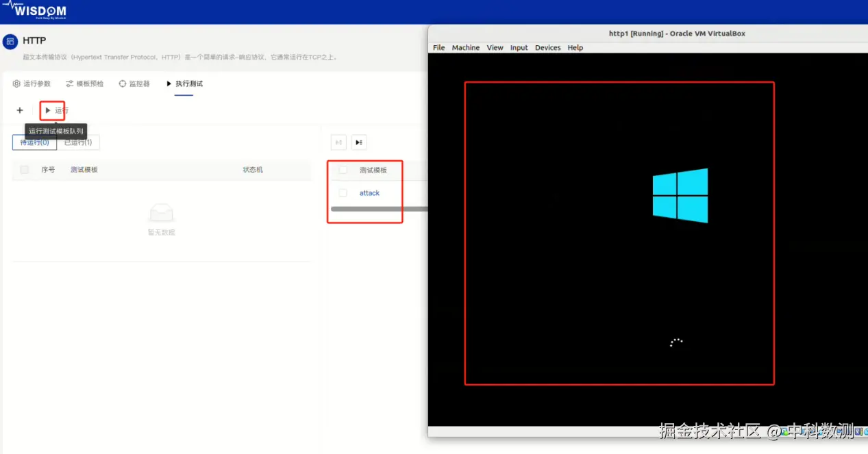
Task: Toggle select-all checkbox beside 序号 header
Action: tap(25, 170)
